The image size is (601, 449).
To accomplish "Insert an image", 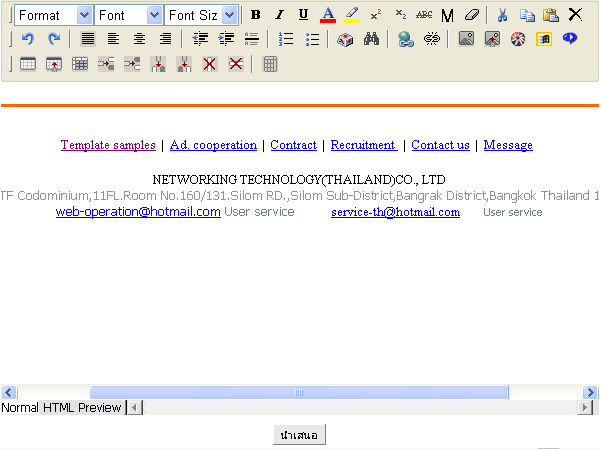I will pyautogui.click(x=466, y=39).
